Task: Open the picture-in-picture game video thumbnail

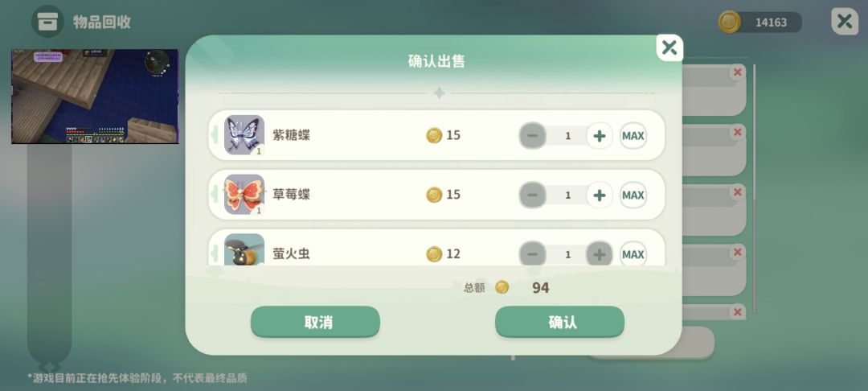Action: click(x=95, y=97)
